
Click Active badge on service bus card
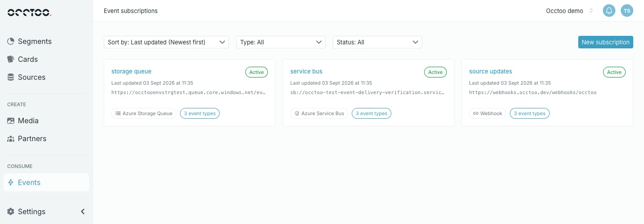coord(436,72)
